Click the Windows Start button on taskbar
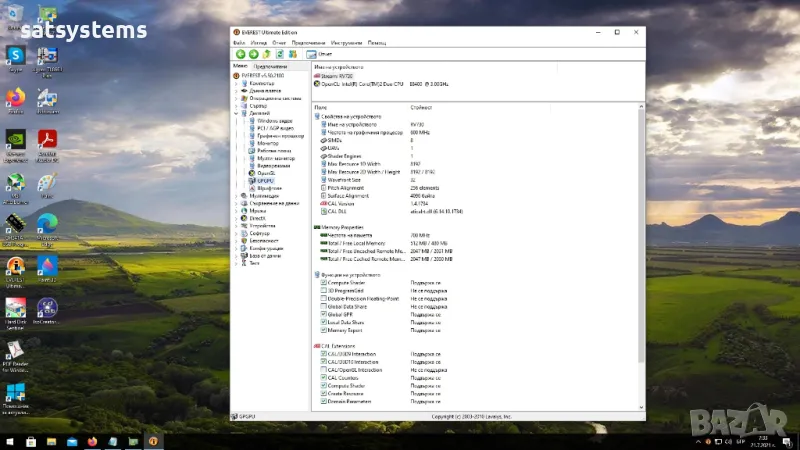Screen dimensions: 800x450 click(11, 440)
